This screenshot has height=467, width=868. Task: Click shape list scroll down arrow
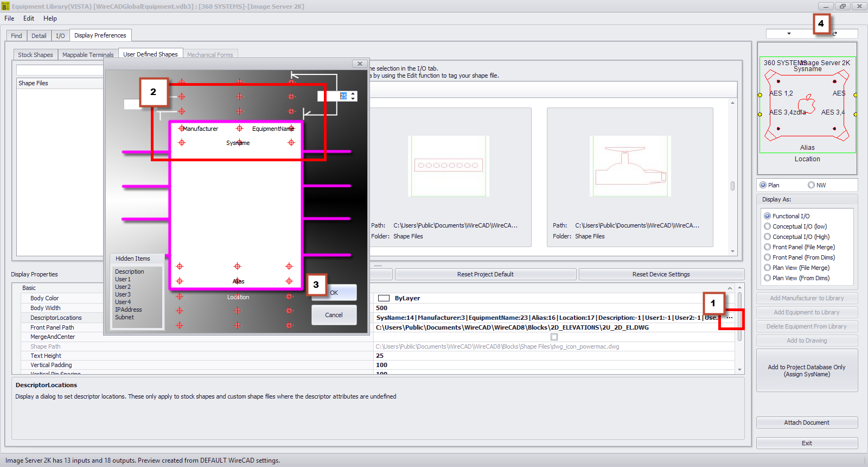point(732,251)
